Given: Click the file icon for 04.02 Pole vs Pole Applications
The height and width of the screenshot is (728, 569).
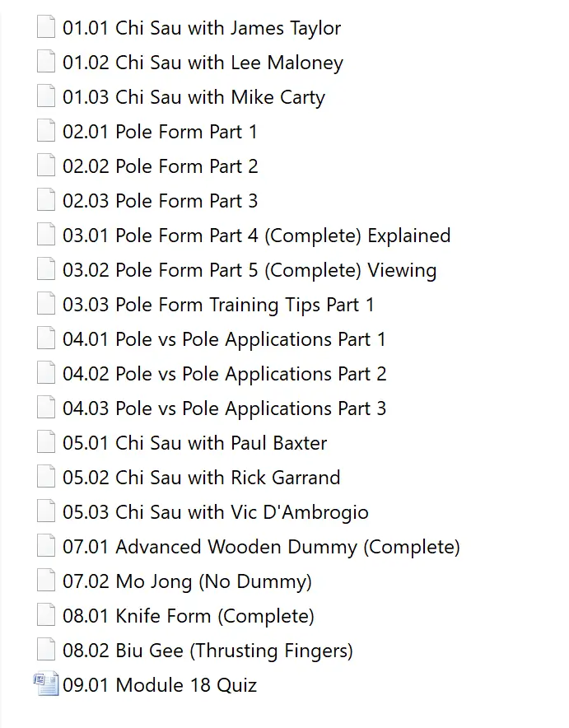Looking at the screenshot, I should point(46,374).
